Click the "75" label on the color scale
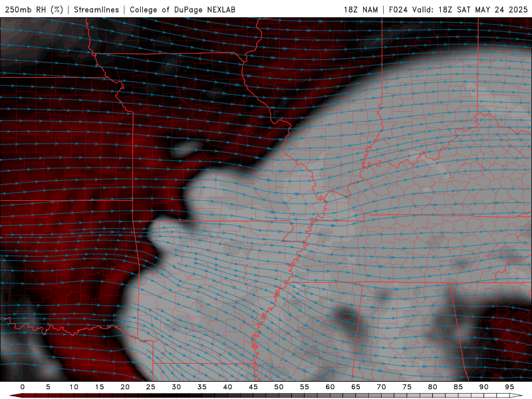Viewport: 532px width, 399px height. click(407, 387)
